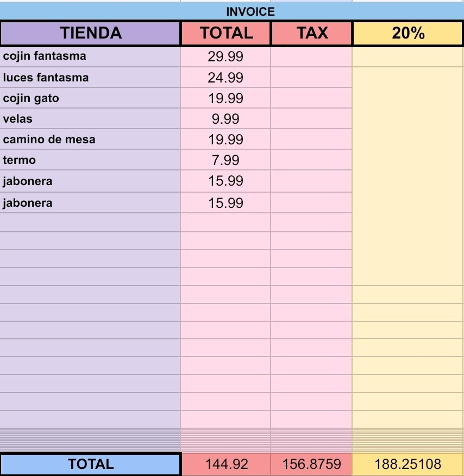Image resolution: width=464 pixels, height=476 pixels.
Task: Select the 9.99 price cell
Action: click(225, 119)
